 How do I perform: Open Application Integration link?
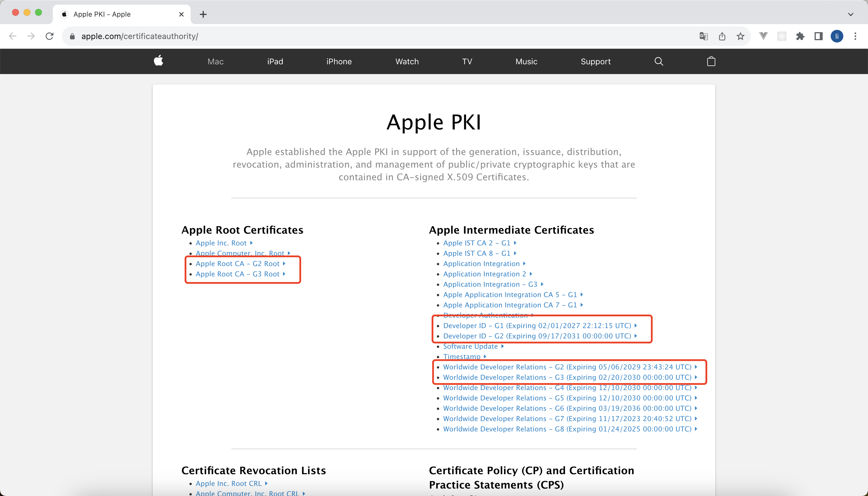[x=484, y=264]
